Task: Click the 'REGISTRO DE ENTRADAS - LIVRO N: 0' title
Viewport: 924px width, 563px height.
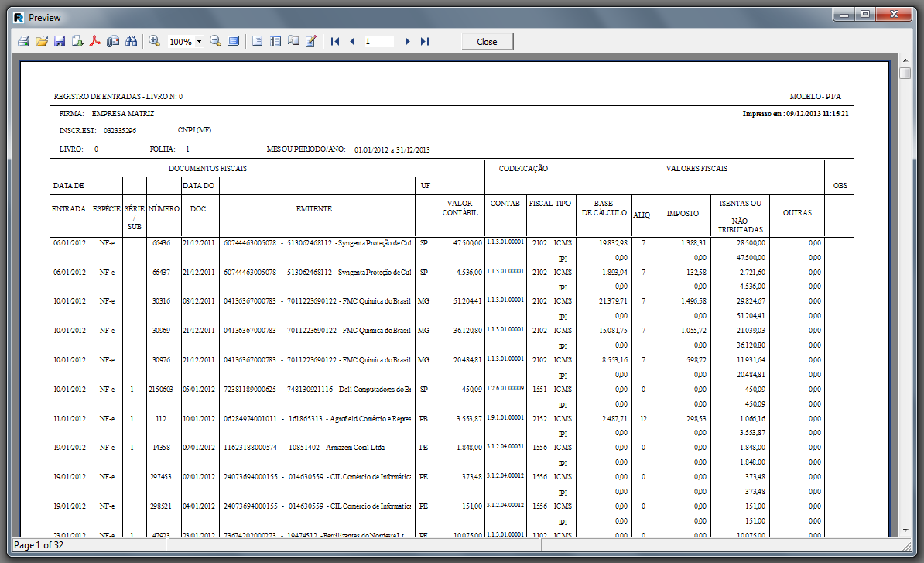Action: (x=118, y=97)
